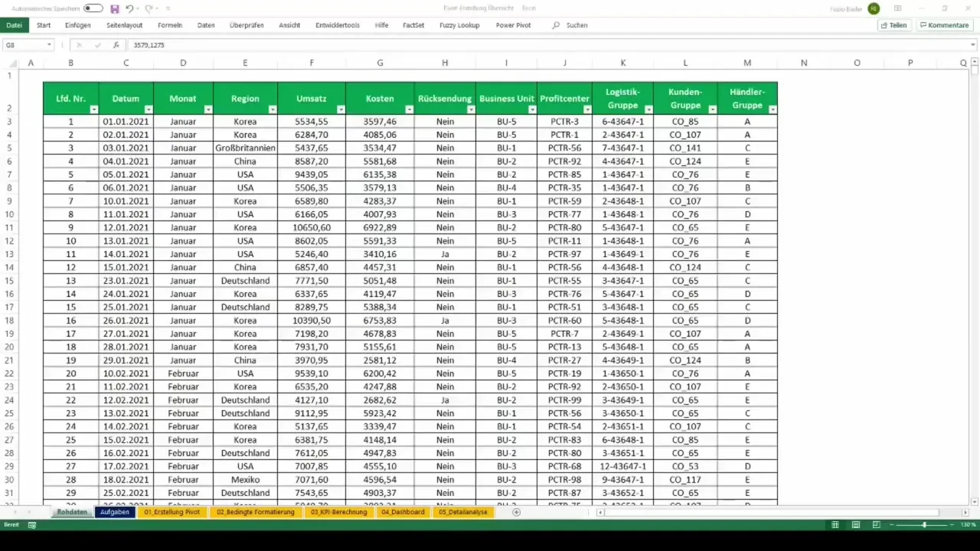
Task: Select the Rohdaten sheet tab
Action: click(x=72, y=512)
